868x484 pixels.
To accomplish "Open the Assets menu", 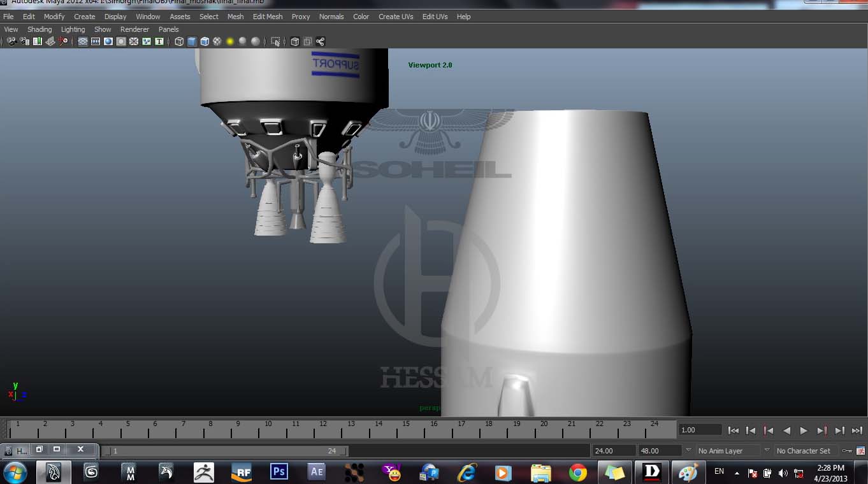I will [180, 17].
